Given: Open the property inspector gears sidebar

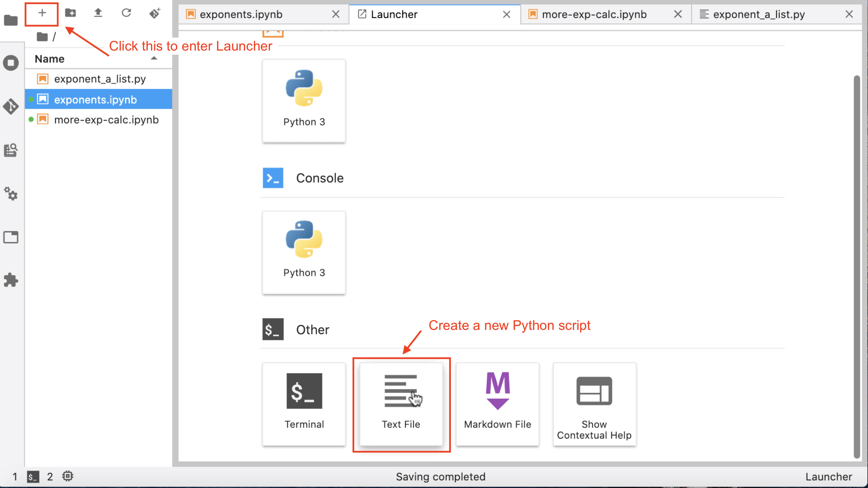Looking at the screenshot, I should (11, 193).
